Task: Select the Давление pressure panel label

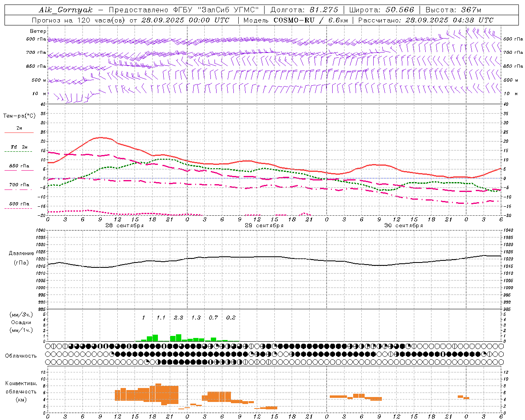Action: pyautogui.click(x=21, y=253)
